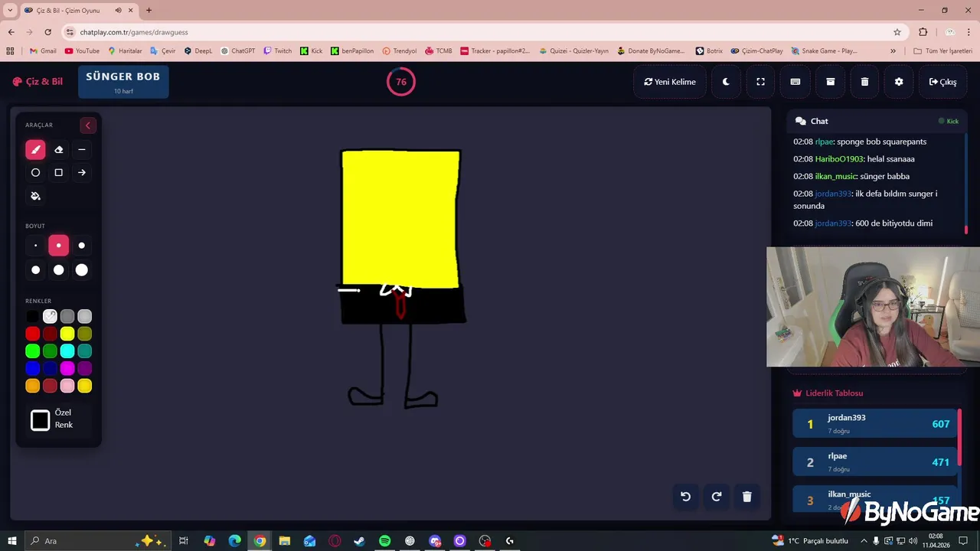
Task: Collapse the Araçlar tools panel
Action: click(87, 126)
